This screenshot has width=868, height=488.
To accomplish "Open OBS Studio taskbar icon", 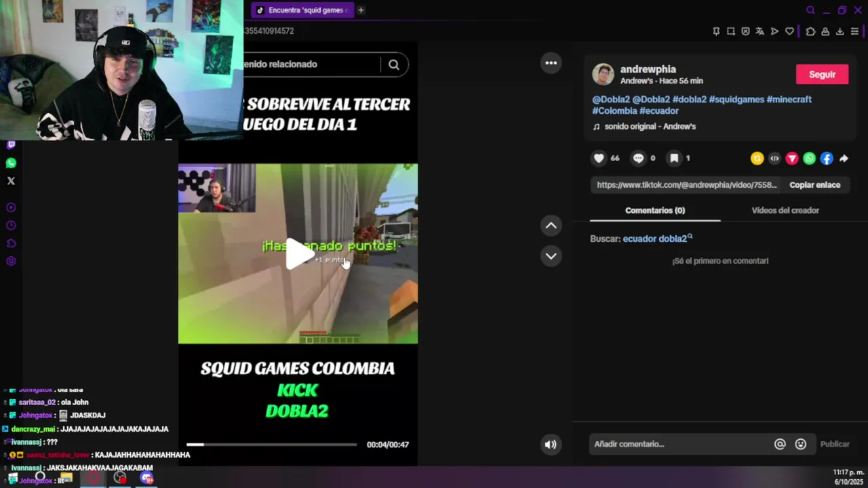I will (x=120, y=479).
